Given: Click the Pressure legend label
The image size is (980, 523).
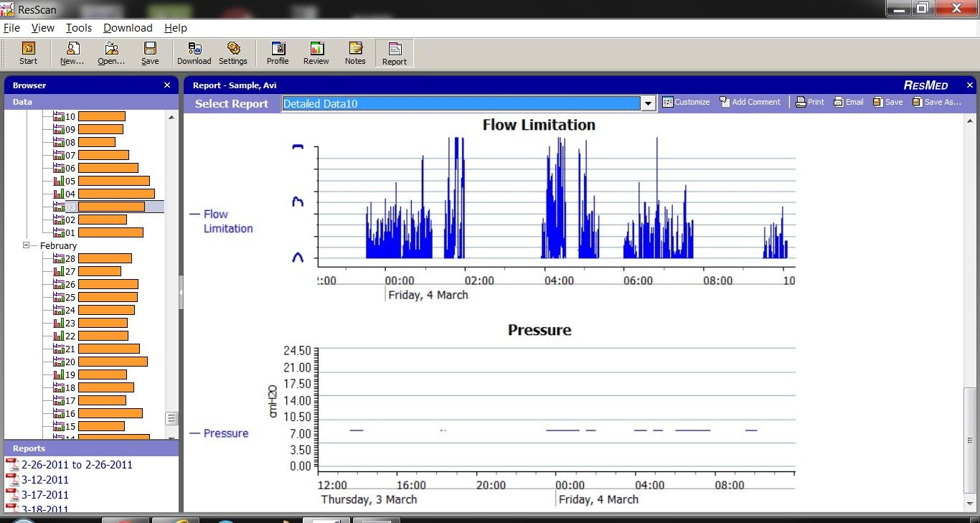Looking at the screenshot, I should point(219,433).
